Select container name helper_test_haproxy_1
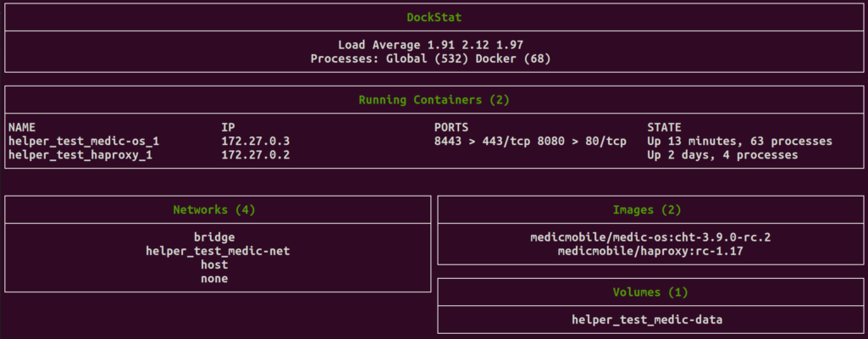 point(80,155)
